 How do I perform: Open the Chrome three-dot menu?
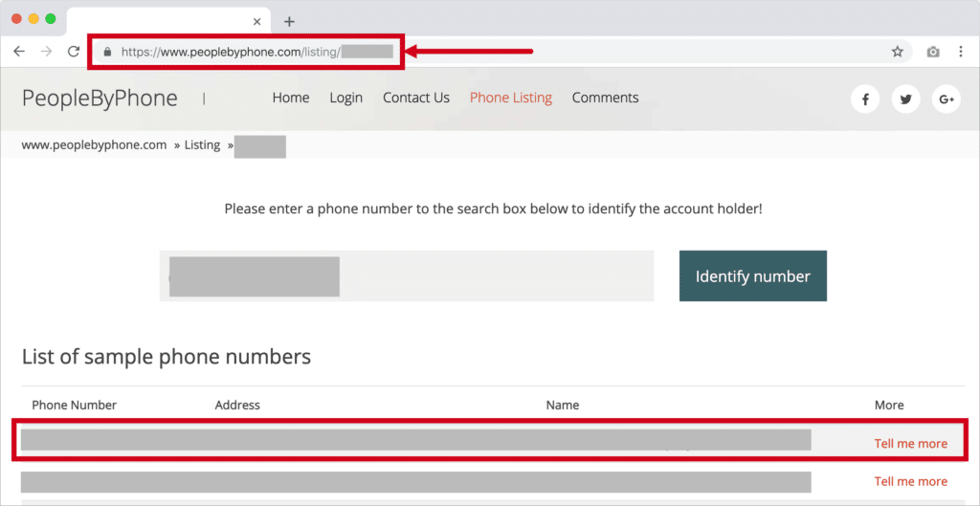[x=961, y=52]
